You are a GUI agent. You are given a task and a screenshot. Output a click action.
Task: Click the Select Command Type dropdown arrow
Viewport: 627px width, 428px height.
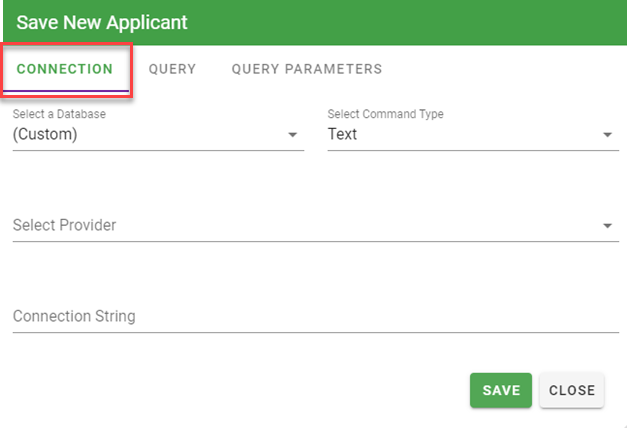point(608,135)
